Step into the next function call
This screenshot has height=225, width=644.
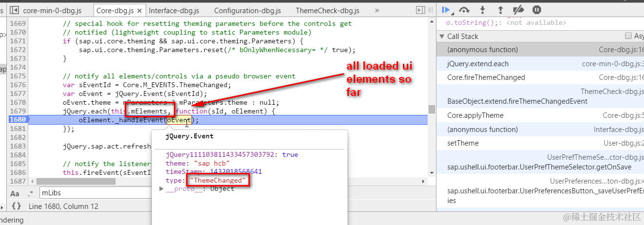(483, 10)
